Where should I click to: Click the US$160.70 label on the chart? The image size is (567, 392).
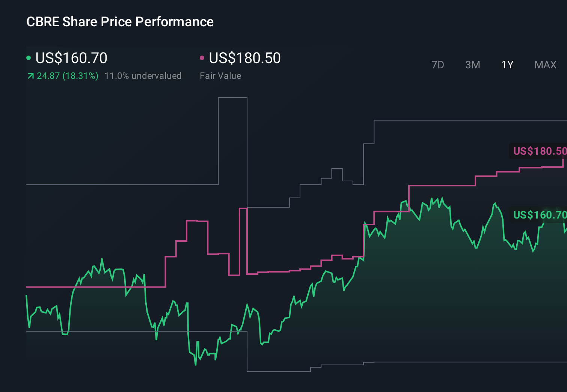[540, 215]
